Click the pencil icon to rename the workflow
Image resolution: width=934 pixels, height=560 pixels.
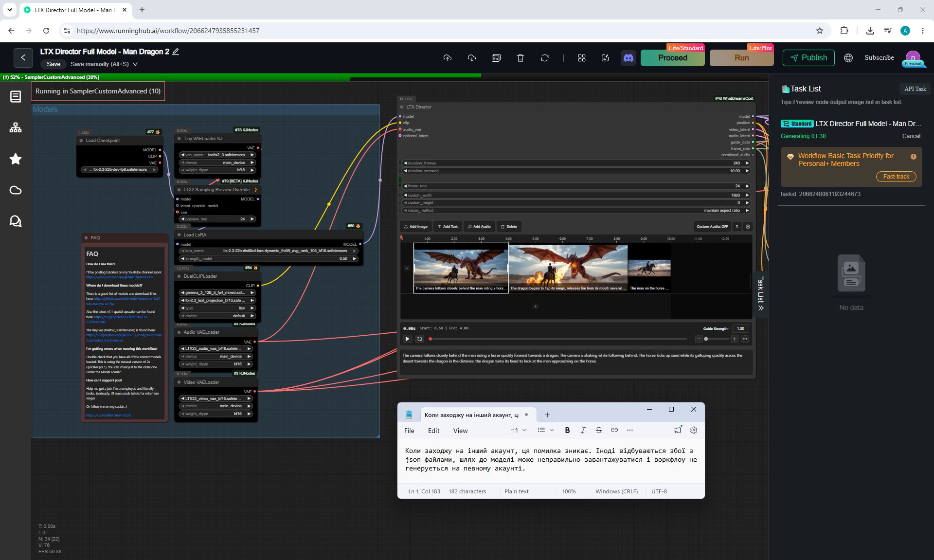coord(176,52)
